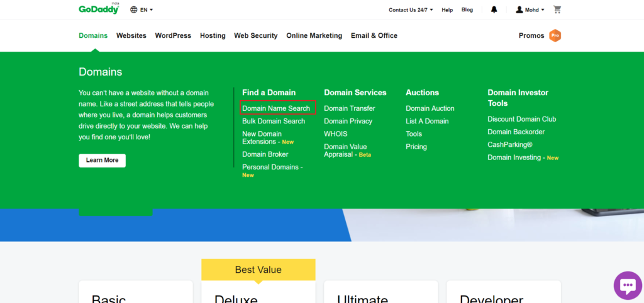Open the CashParking® link
This screenshot has height=303, width=644.
[510, 145]
